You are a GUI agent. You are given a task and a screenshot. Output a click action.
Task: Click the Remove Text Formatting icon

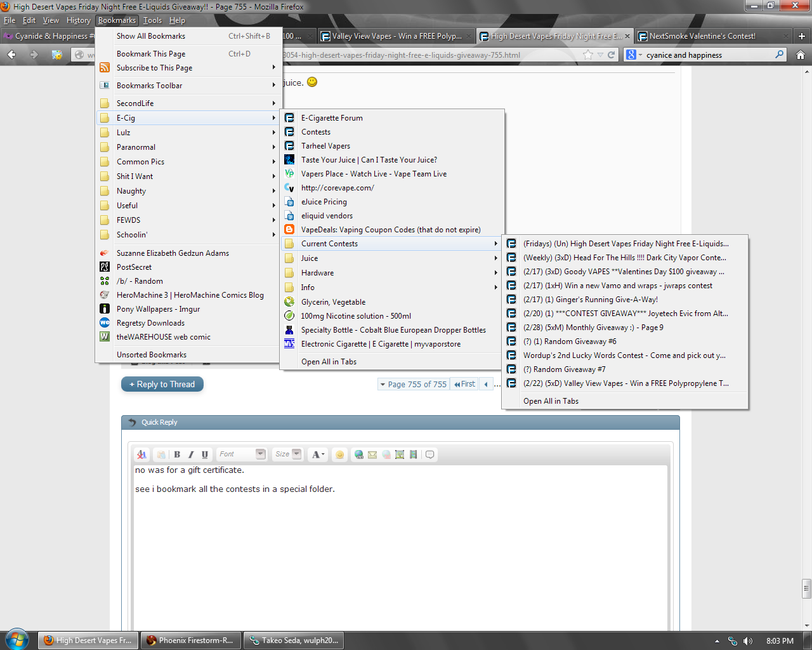tap(141, 454)
